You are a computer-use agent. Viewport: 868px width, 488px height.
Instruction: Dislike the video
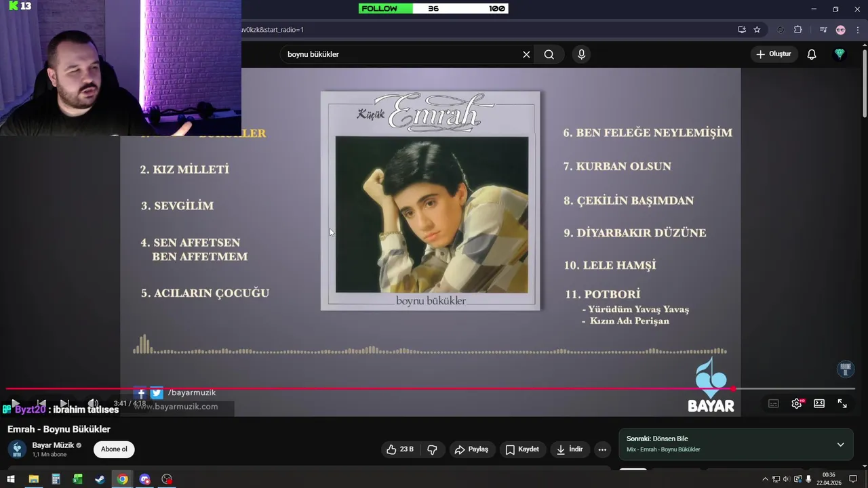click(432, 449)
